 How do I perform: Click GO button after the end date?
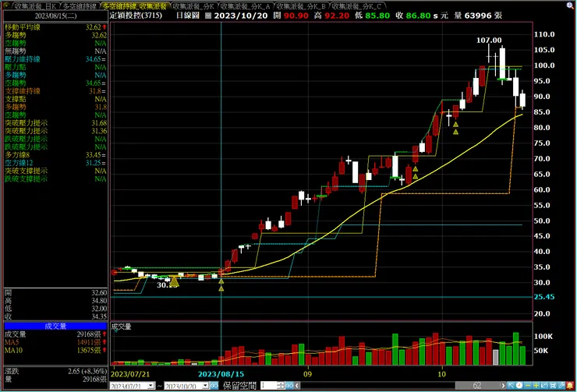click(x=214, y=386)
